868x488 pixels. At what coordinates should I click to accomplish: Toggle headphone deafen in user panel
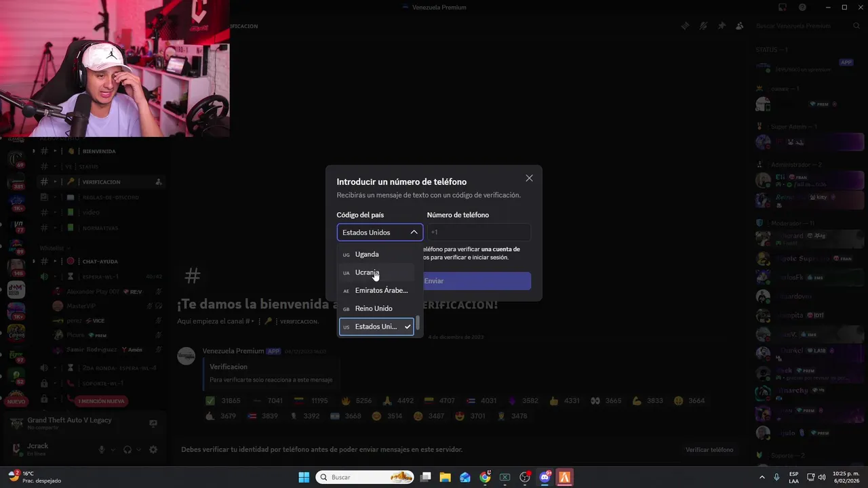click(x=127, y=449)
